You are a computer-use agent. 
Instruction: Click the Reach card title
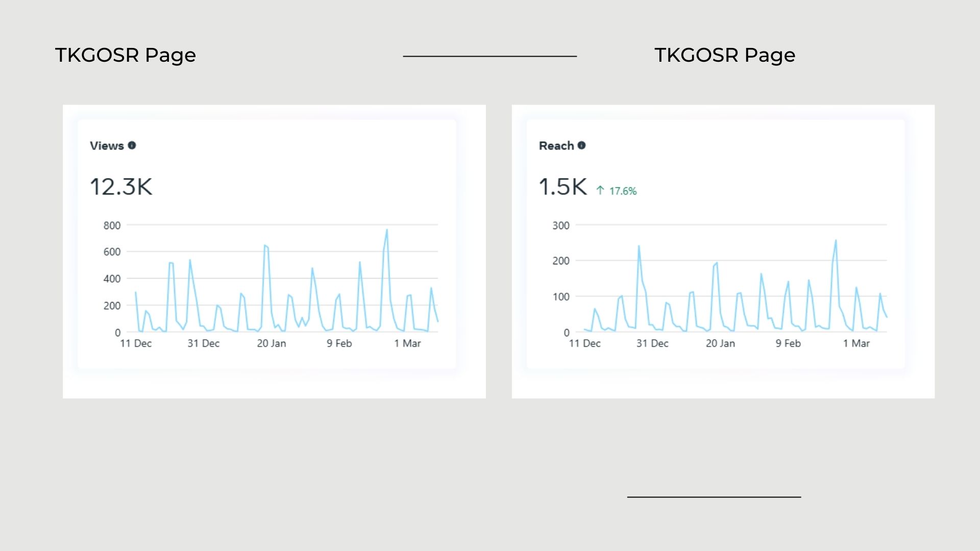(556, 146)
